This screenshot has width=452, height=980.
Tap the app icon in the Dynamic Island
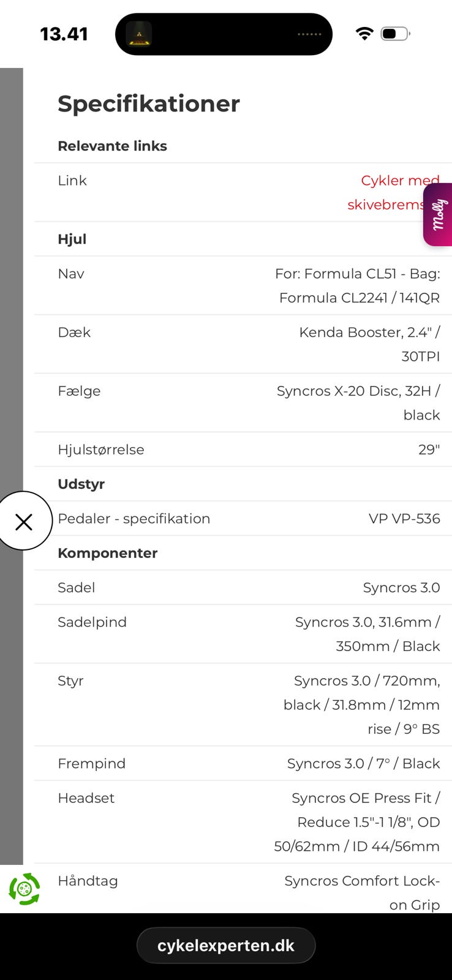(139, 34)
